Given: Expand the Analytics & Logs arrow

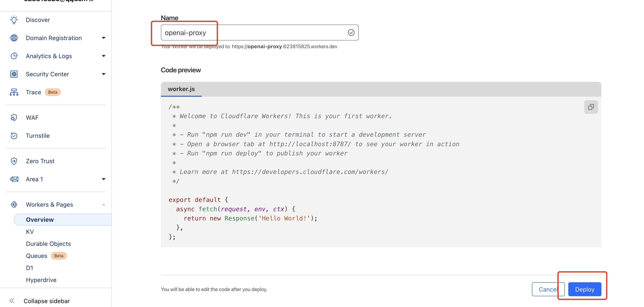Looking at the screenshot, I should point(104,56).
